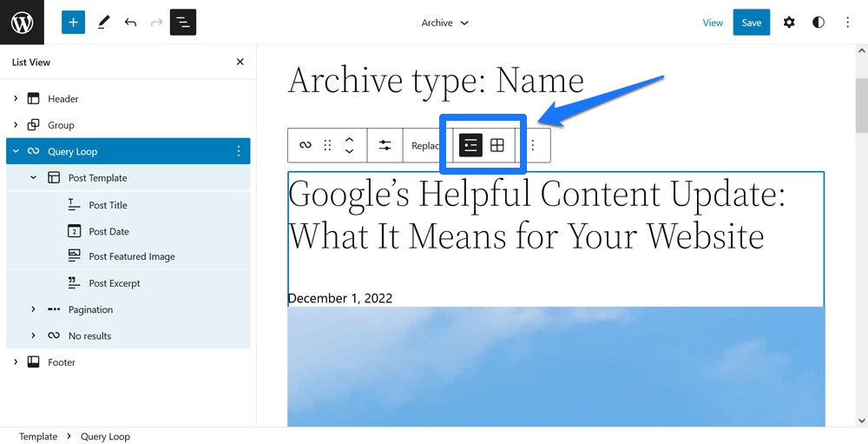The image size is (868, 444).
Task: Toggle the block inserter plus button
Action: [x=73, y=23]
